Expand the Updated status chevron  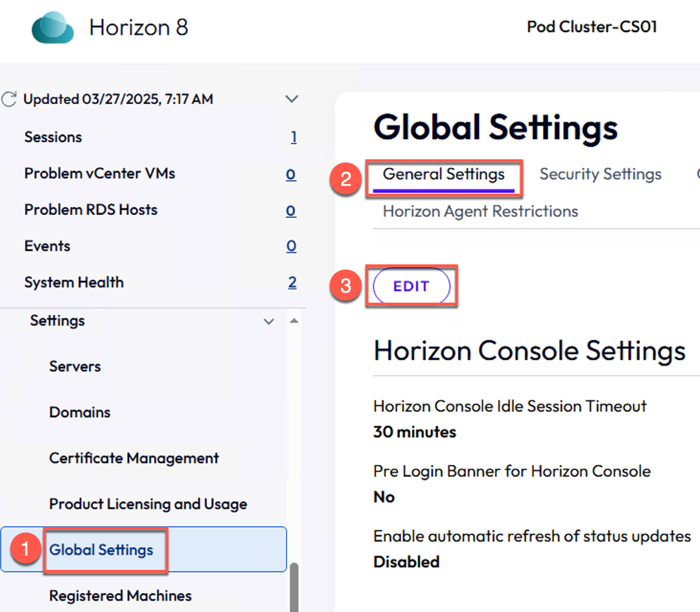[x=292, y=99]
